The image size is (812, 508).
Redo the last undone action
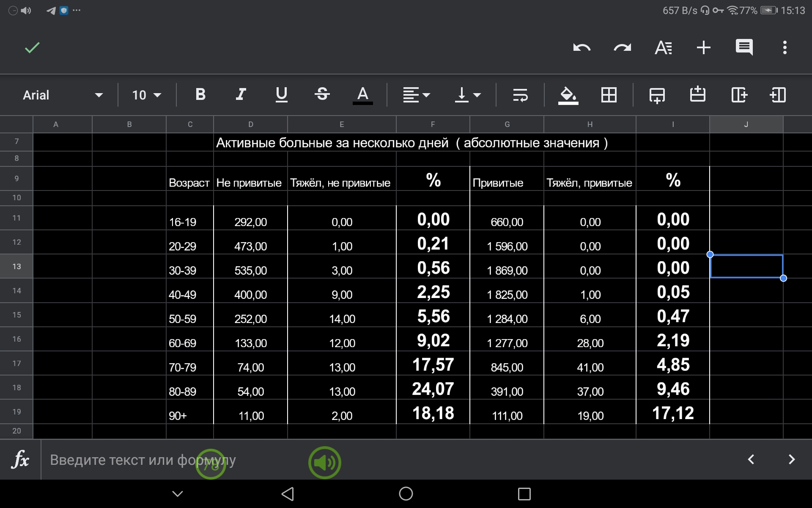point(622,47)
